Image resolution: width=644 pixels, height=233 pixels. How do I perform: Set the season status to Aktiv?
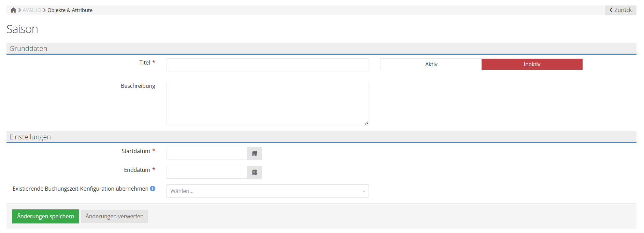click(431, 64)
